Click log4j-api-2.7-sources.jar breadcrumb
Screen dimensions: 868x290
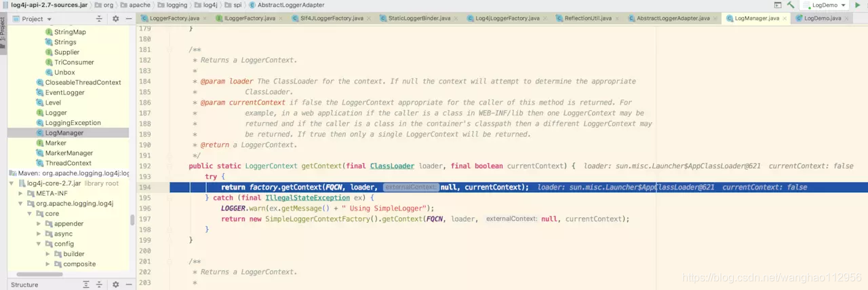coord(44,5)
